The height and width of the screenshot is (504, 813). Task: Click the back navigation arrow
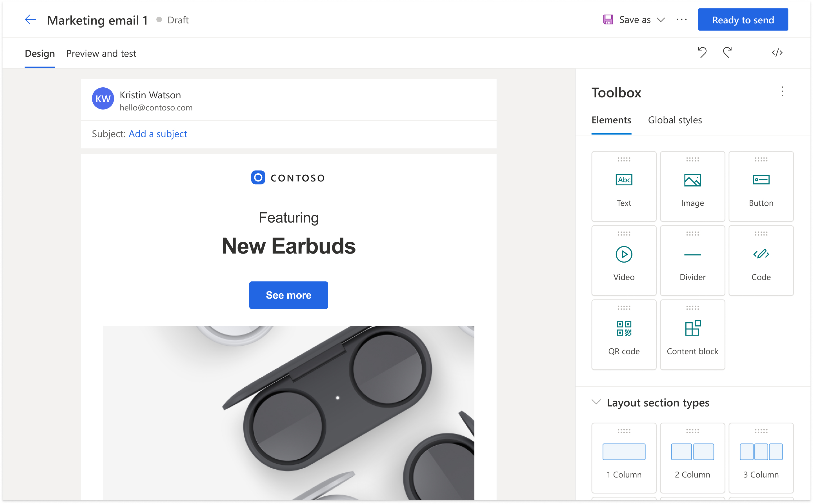pos(30,19)
